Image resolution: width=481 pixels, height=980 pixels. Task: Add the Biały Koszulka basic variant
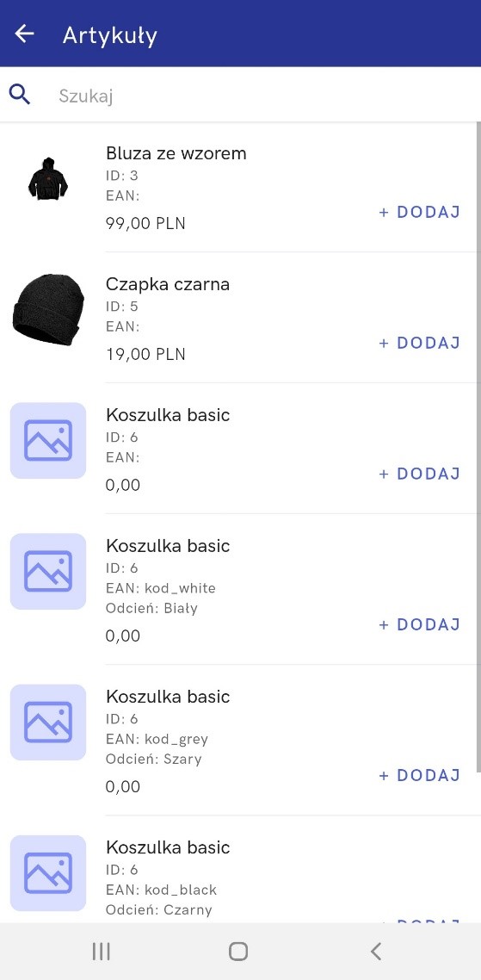click(x=420, y=624)
